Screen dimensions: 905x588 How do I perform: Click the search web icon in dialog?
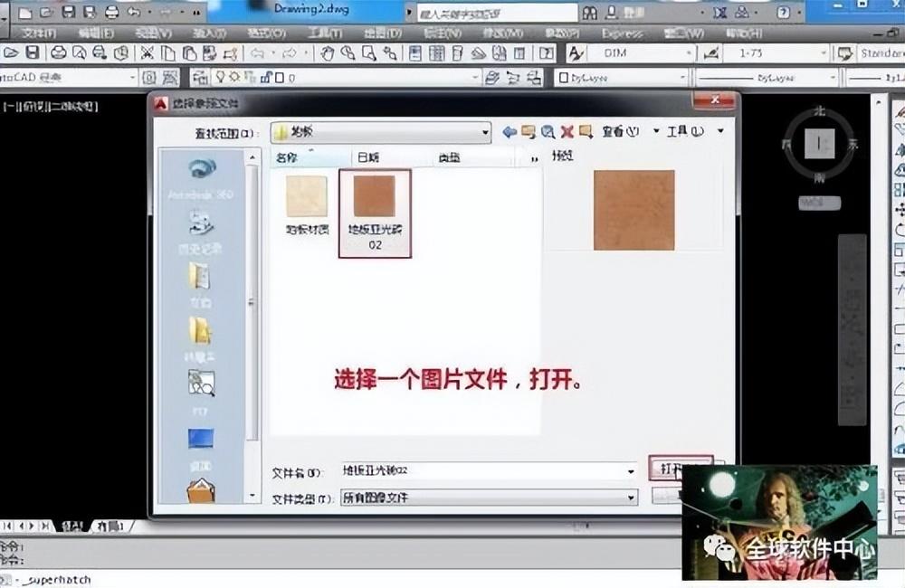(548, 132)
